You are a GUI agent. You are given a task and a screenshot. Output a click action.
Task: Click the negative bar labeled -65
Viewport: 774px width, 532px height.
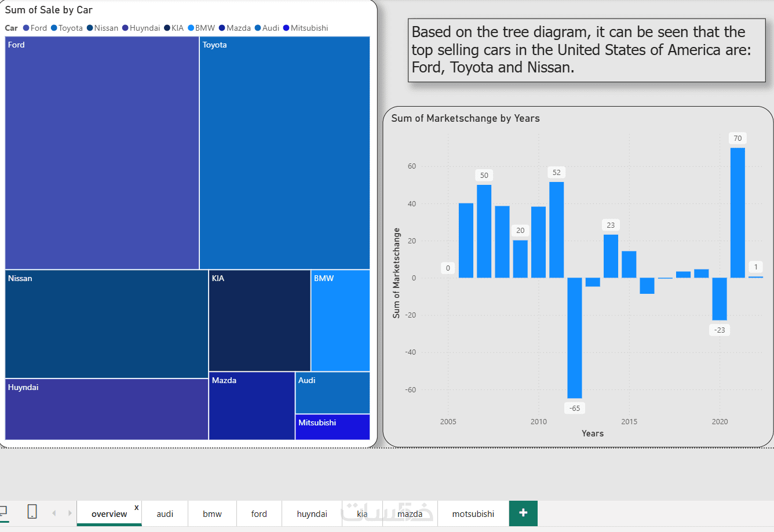(x=575, y=338)
